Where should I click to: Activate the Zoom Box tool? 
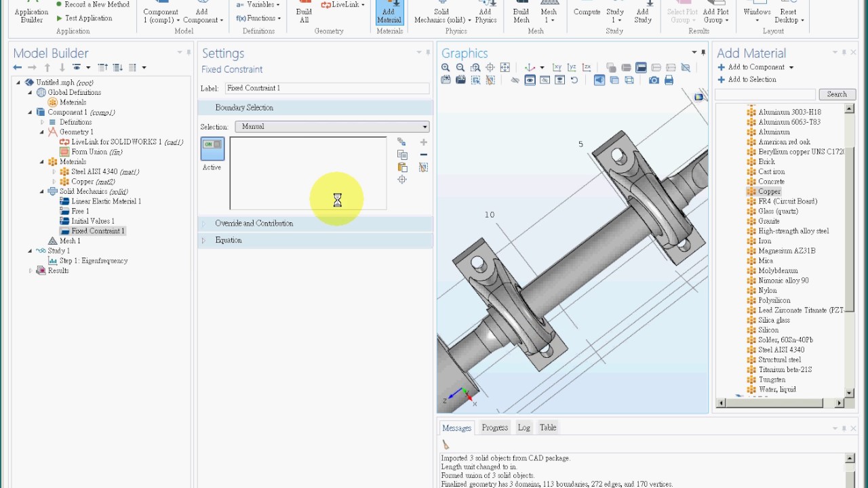click(475, 67)
